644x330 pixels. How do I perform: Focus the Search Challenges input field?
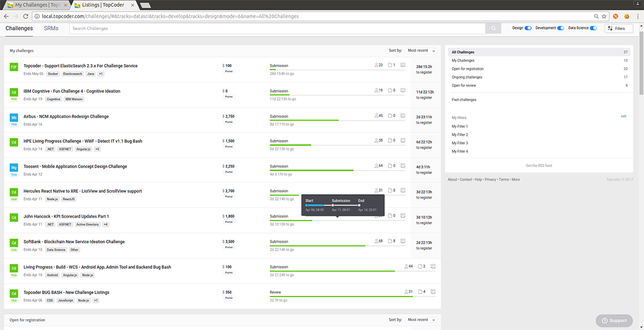click(277, 28)
